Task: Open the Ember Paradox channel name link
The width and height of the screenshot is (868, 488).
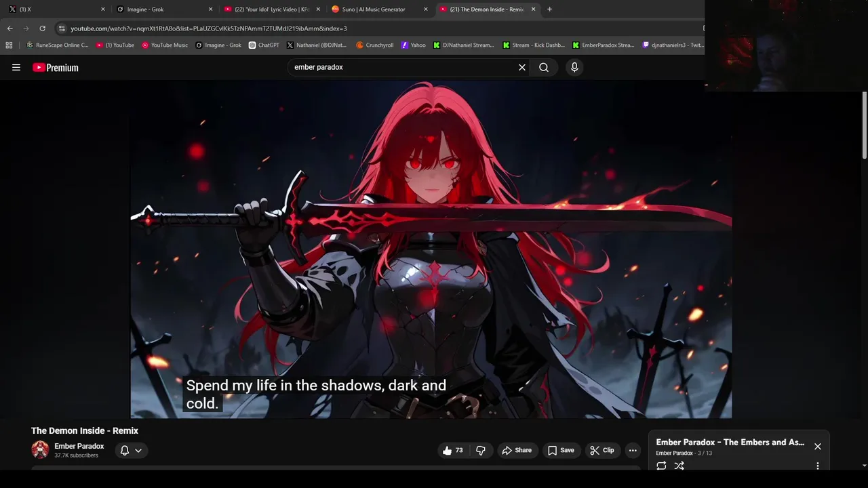Action: pyautogui.click(x=79, y=446)
